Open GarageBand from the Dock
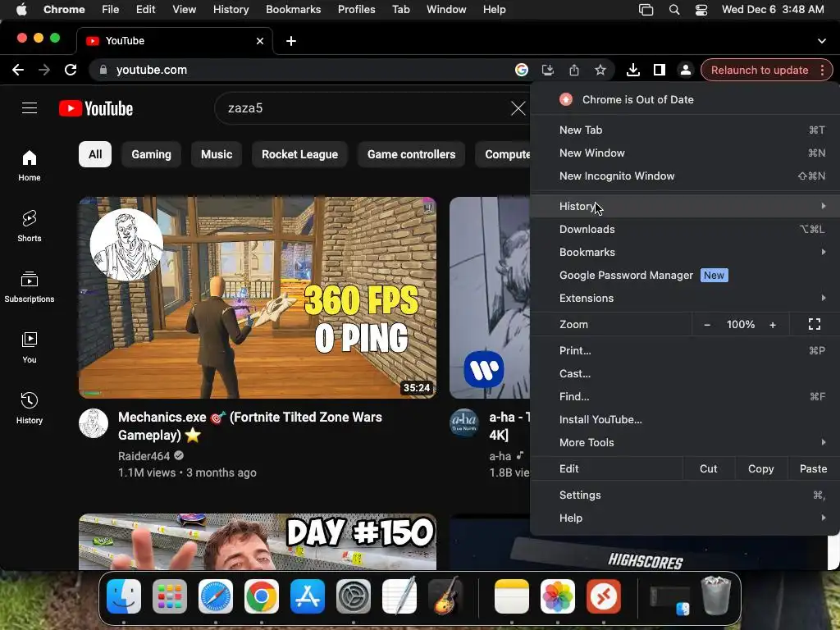Image resolution: width=840 pixels, height=630 pixels. pyautogui.click(x=445, y=596)
